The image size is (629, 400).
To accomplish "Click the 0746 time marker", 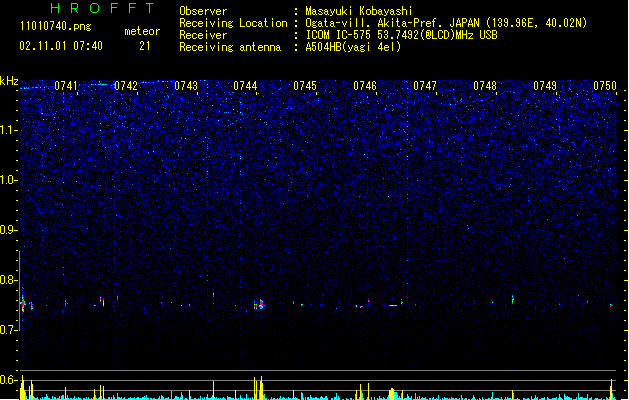I will pyautogui.click(x=365, y=86).
